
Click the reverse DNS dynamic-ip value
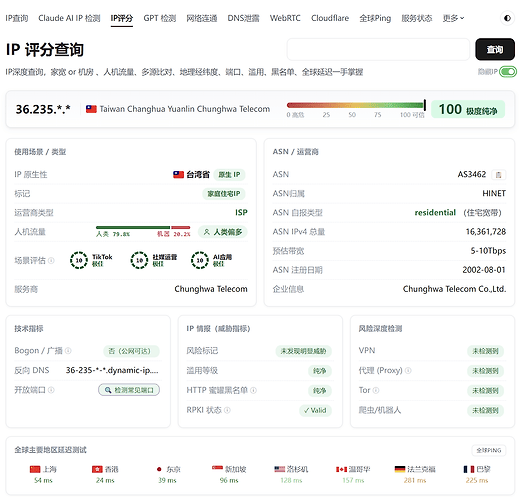(x=112, y=370)
